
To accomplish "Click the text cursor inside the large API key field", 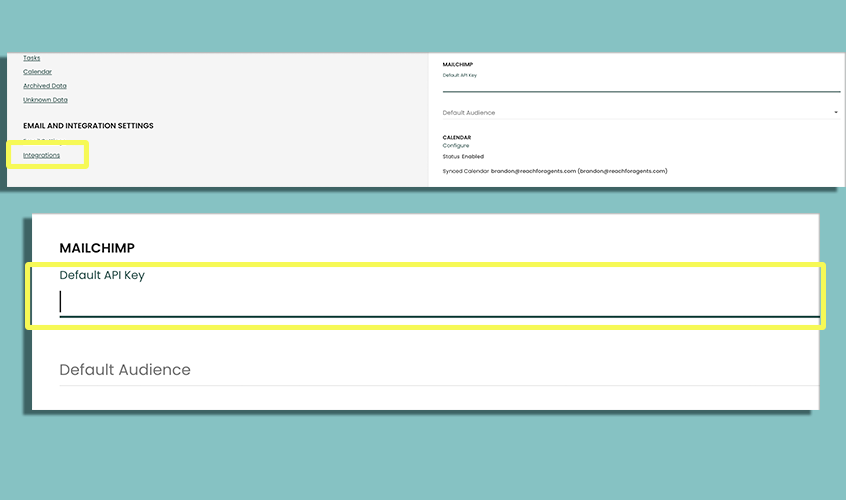I will 61,302.
